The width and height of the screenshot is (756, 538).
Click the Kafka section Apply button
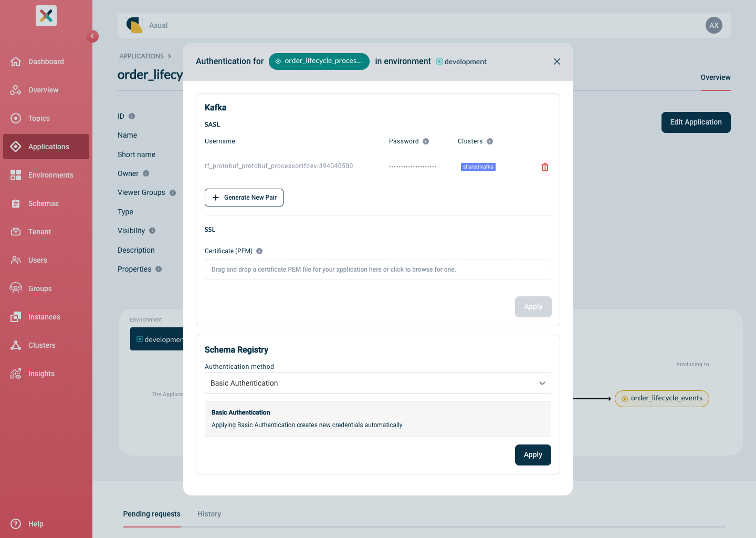click(x=533, y=307)
